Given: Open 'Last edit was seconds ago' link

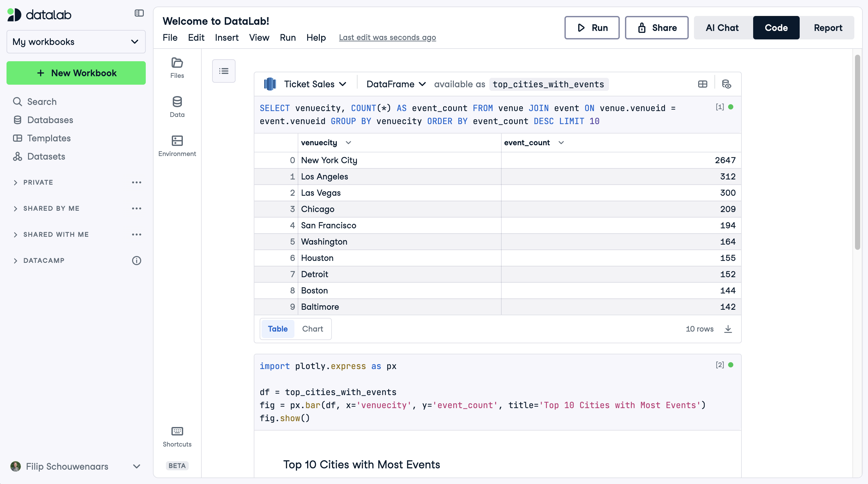Looking at the screenshot, I should (x=387, y=37).
